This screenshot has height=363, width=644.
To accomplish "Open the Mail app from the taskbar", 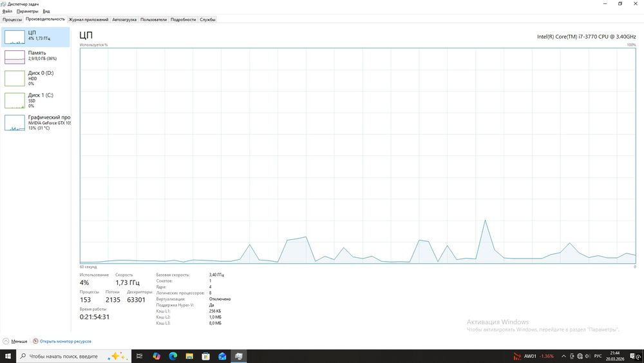I will (222, 356).
